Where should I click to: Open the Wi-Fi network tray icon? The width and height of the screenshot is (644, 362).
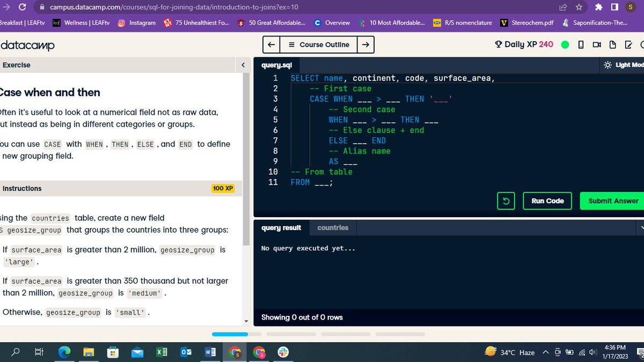pos(581,352)
